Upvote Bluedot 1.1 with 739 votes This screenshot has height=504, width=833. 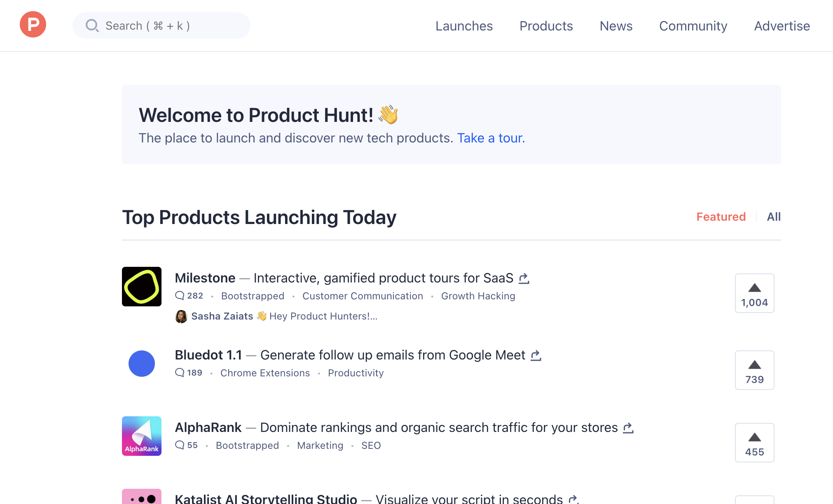tap(754, 370)
